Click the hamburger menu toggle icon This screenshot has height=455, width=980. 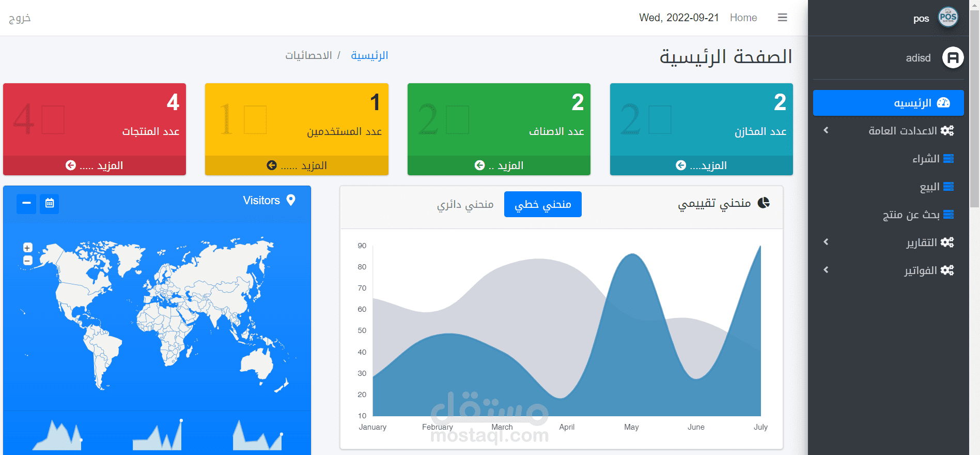pyautogui.click(x=782, y=18)
